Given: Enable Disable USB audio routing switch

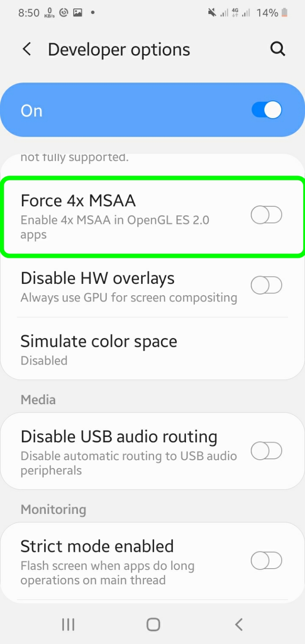Looking at the screenshot, I should tap(266, 451).
